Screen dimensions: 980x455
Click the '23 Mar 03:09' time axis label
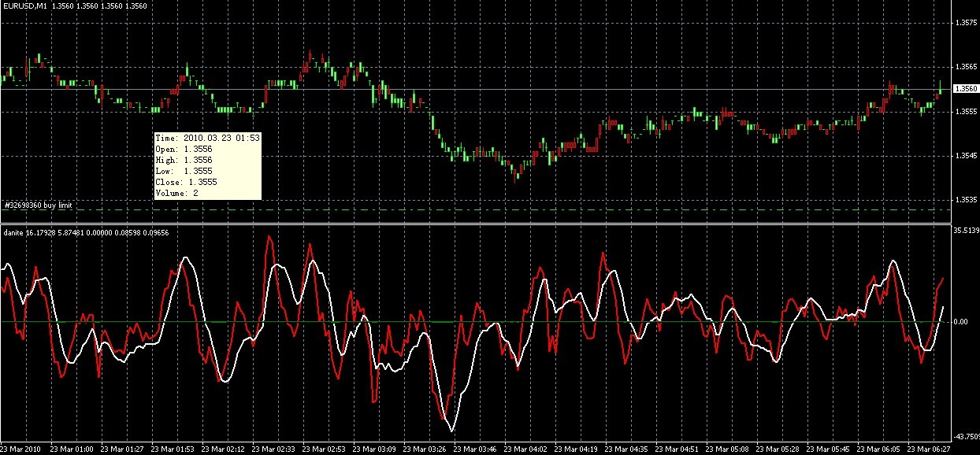coord(375,449)
